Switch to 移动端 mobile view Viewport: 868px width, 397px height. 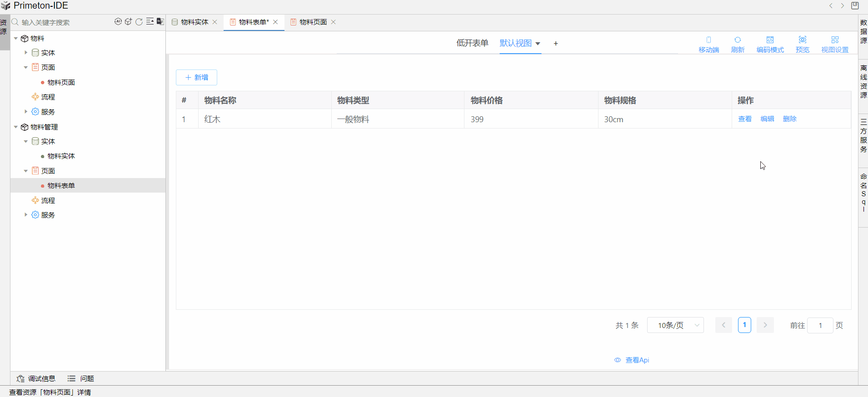click(708, 45)
